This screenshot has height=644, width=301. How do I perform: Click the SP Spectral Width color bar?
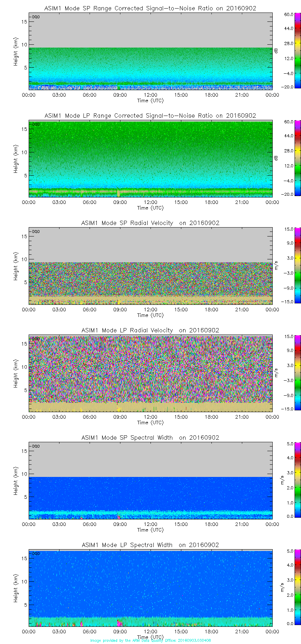point(288,480)
